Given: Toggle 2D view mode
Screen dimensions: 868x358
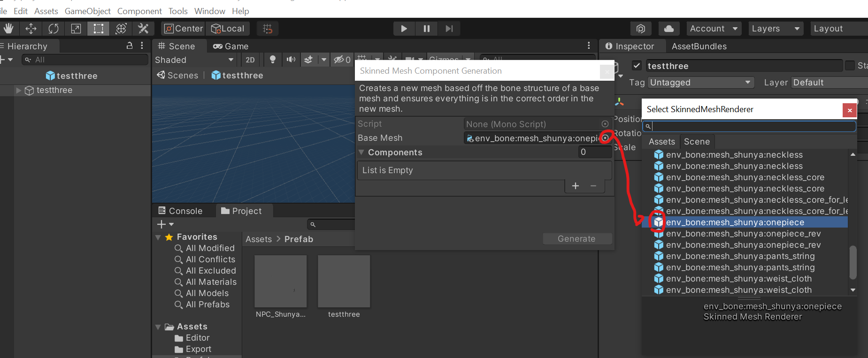Looking at the screenshot, I should [x=250, y=60].
